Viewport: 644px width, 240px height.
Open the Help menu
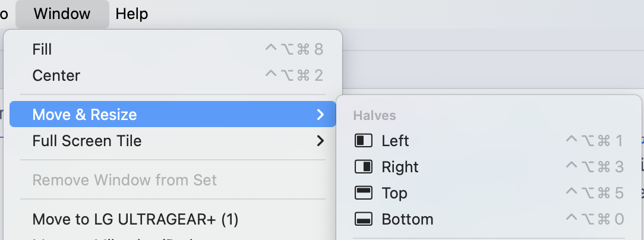(132, 14)
